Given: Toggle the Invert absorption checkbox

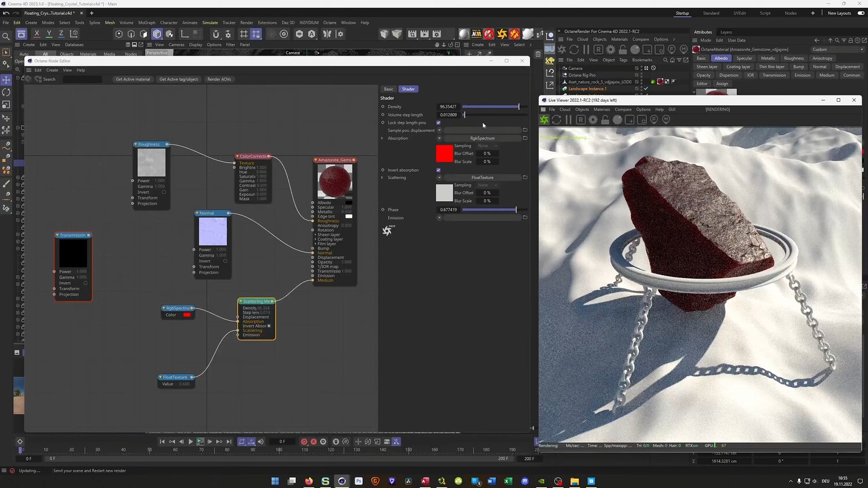Looking at the screenshot, I should [438, 170].
